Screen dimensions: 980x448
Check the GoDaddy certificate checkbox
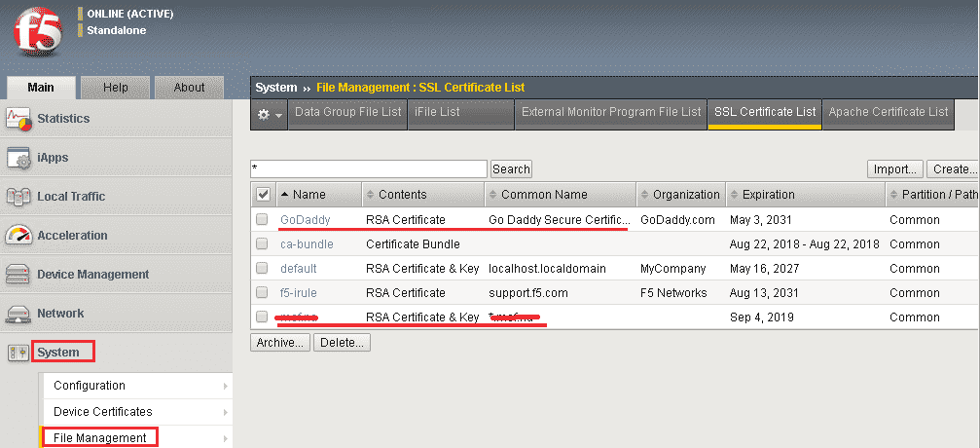(262, 220)
